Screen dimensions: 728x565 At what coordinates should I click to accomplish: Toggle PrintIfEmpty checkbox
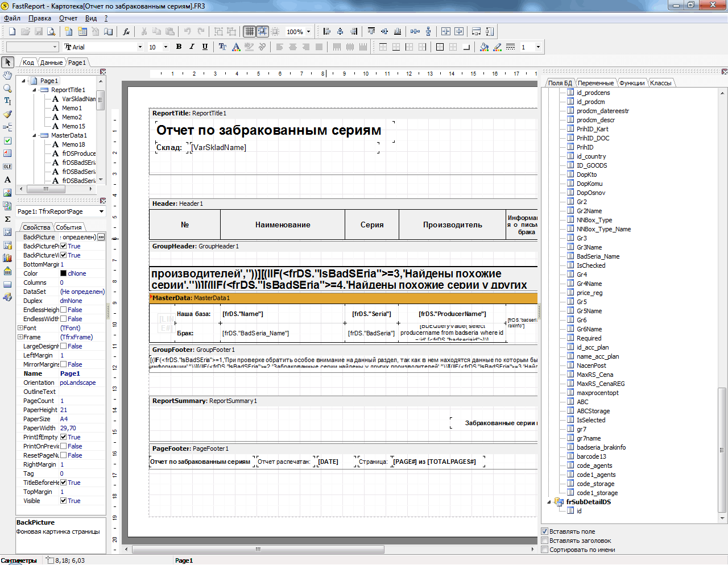pyautogui.click(x=64, y=437)
